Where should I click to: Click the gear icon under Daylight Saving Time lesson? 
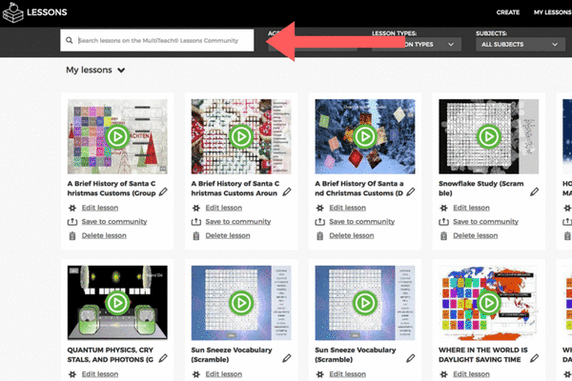[x=444, y=374]
